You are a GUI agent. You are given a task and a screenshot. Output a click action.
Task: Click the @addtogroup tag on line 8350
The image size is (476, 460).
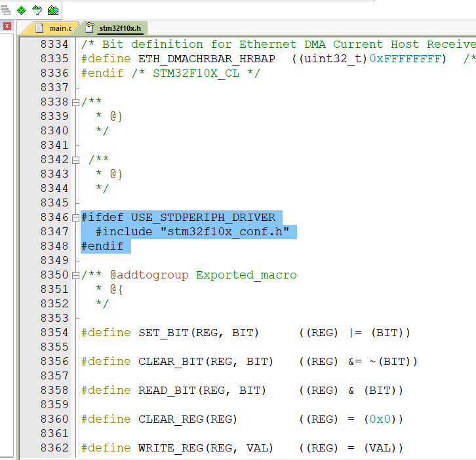pyautogui.click(x=149, y=275)
